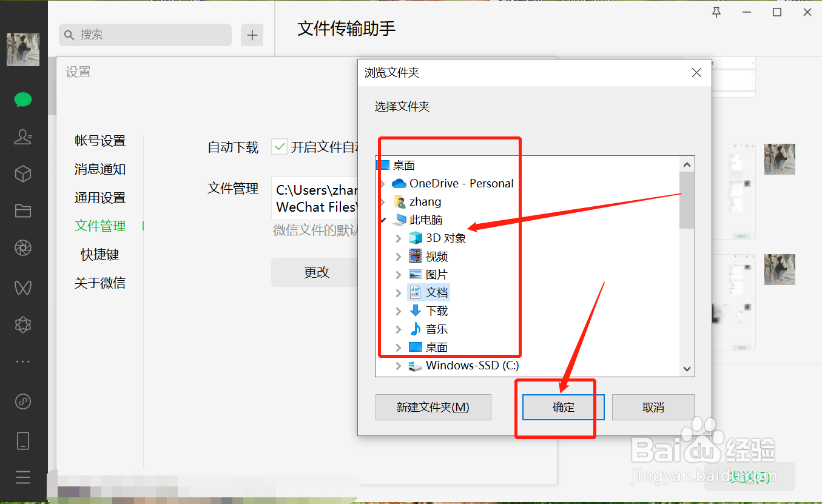This screenshot has height=504, width=822.
Task: Click the folder tree scrollbar down arrow
Action: click(x=687, y=369)
